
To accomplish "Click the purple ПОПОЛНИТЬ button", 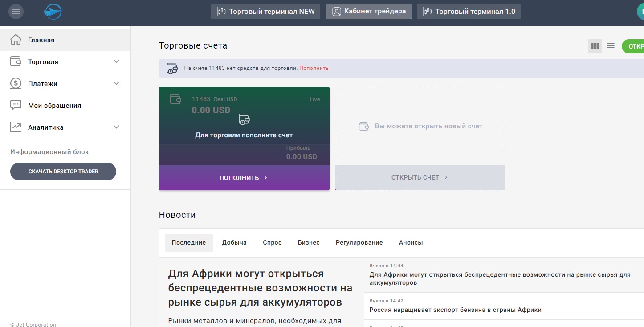I will click(x=244, y=178).
